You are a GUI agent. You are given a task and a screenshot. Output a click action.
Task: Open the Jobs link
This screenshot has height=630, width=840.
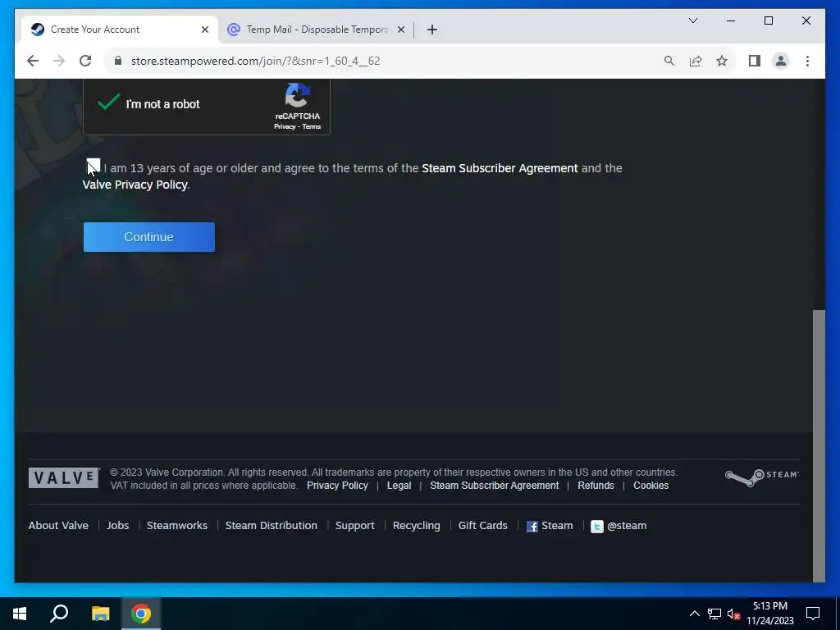pyautogui.click(x=117, y=526)
